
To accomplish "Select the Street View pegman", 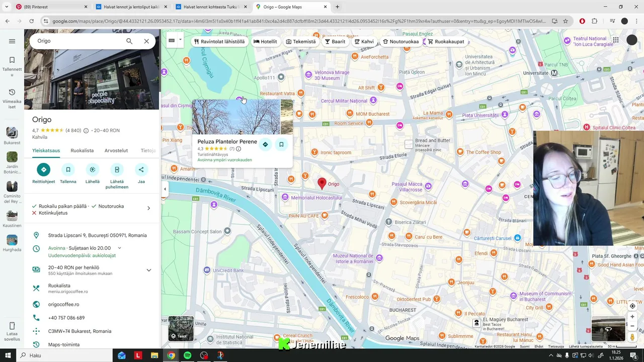I will [632, 337].
